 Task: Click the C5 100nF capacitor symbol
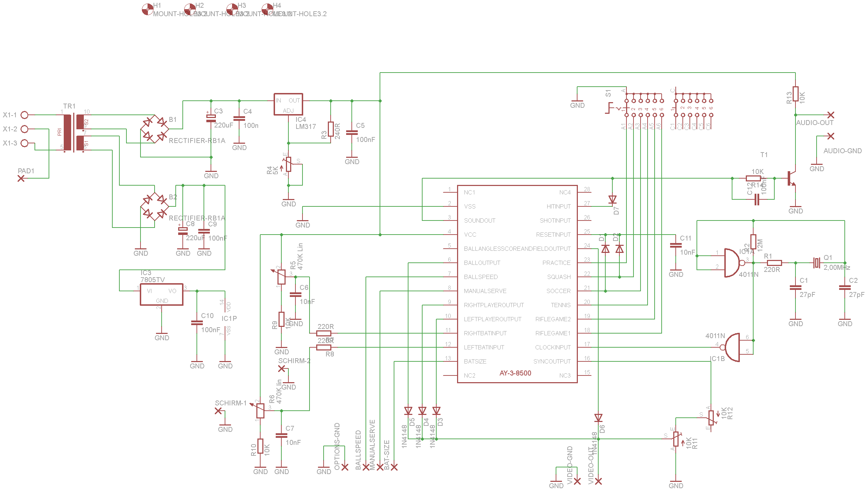[352, 132]
